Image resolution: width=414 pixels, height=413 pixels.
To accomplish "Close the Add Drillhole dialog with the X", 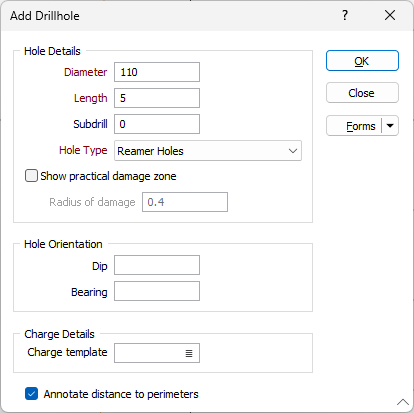I will coord(390,15).
